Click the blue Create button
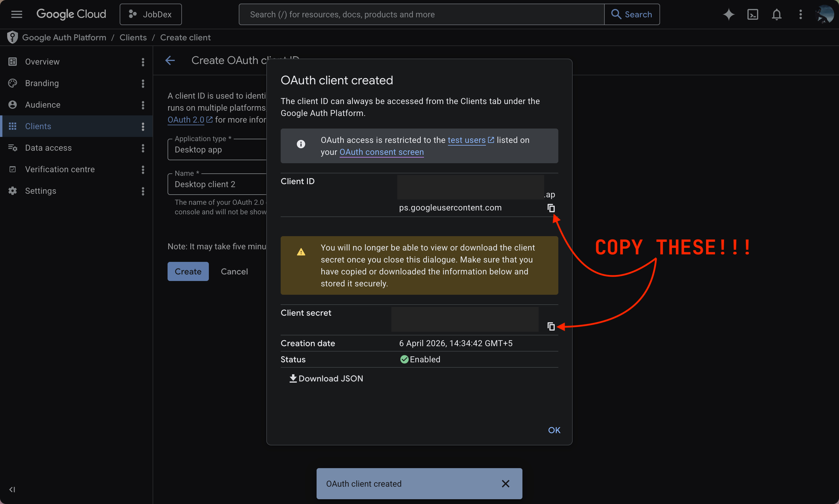 pos(188,271)
